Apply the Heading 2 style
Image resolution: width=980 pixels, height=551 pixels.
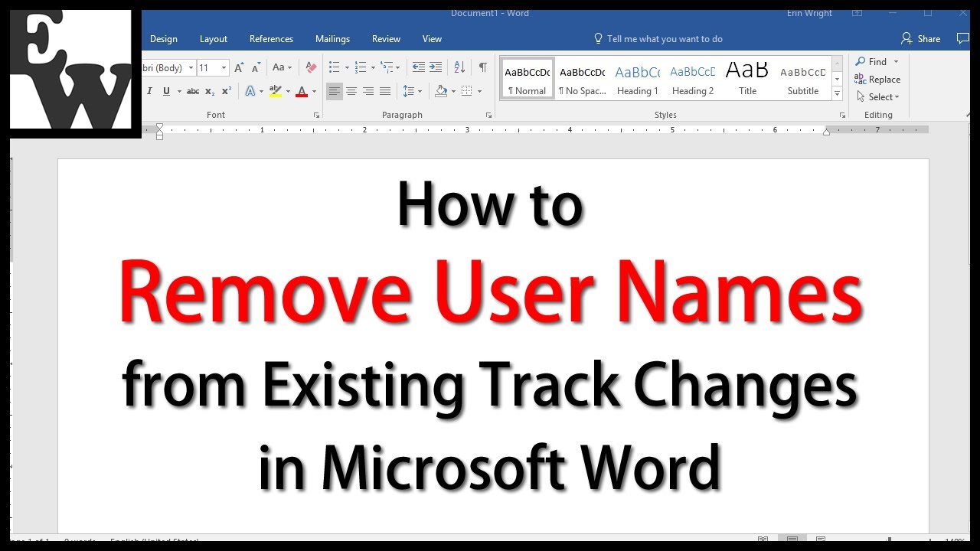click(x=693, y=80)
